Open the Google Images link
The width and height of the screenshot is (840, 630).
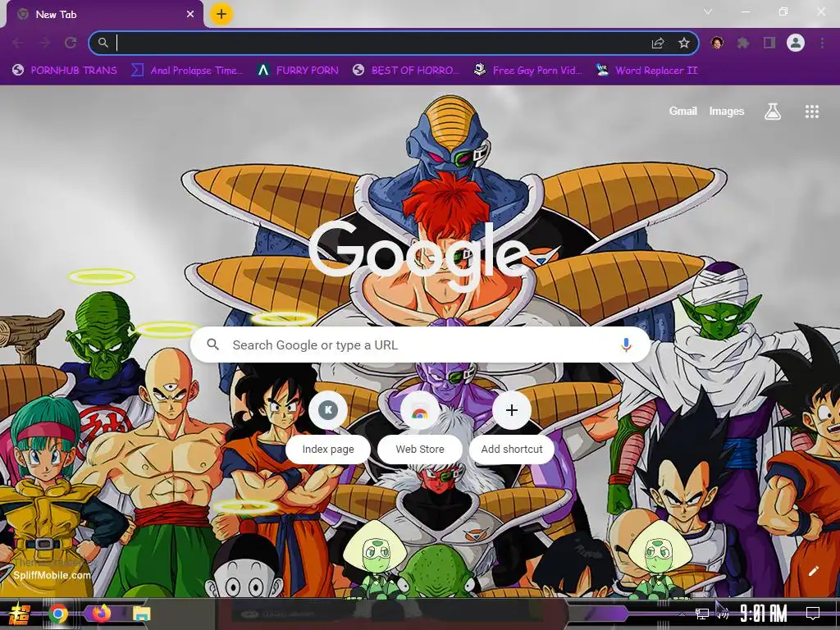point(727,111)
